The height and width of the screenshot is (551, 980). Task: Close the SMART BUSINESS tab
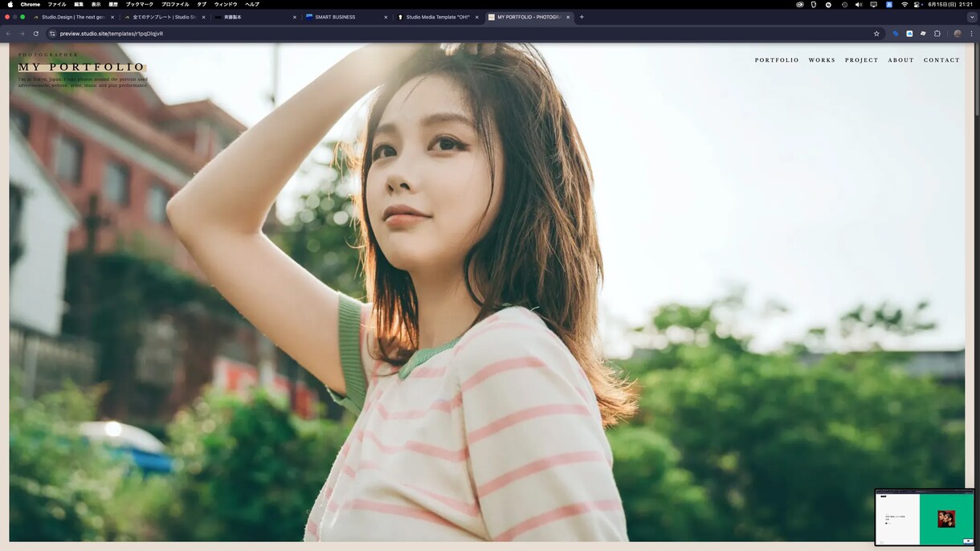pyautogui.click(x=386, y=17)
